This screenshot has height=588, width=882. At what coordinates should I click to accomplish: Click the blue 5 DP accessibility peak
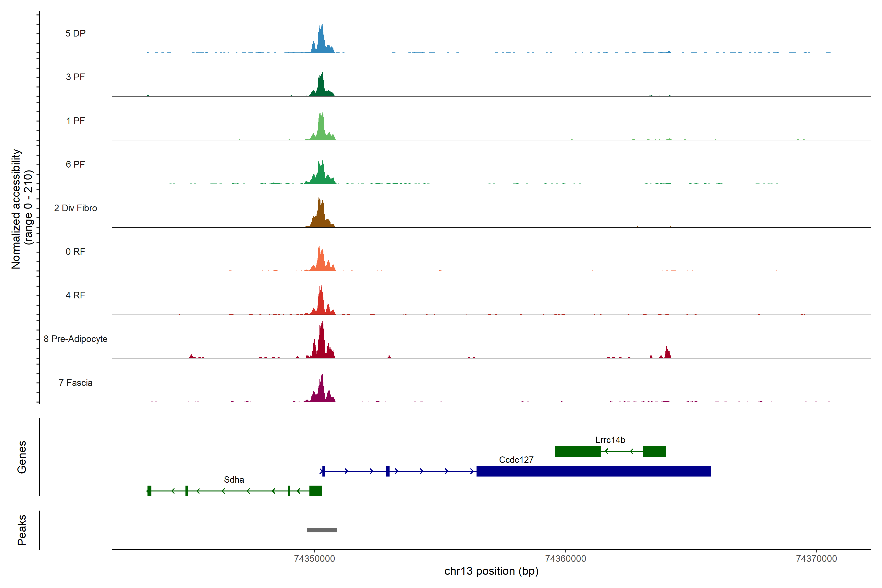(321, 41)
